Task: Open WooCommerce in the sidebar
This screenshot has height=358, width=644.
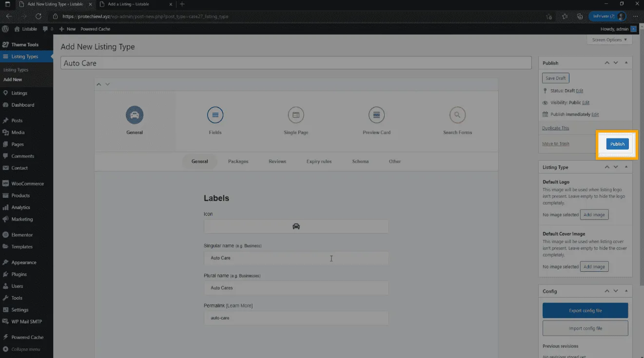Action: tap(27, 184)
